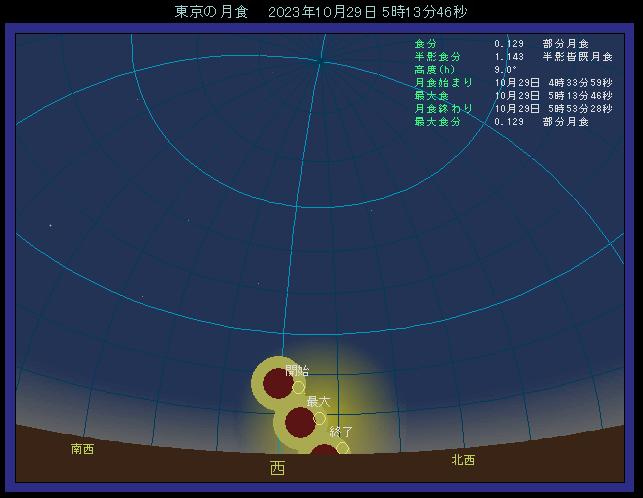Select the dark red umbra disk beside 最大
This screenshot has height=498, width=643.
tap(300, 422)
